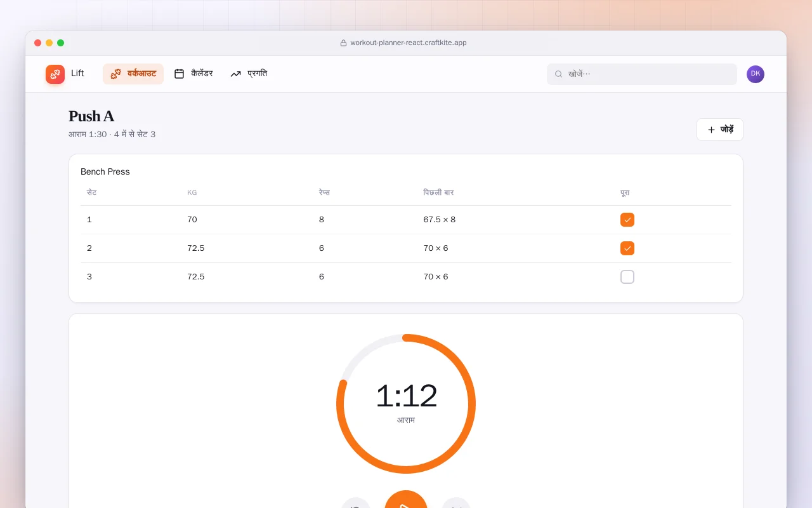Viewport: 812px width, 508px height.
Task: Click the search field खोजें
Action: click(x=642, y=74)
